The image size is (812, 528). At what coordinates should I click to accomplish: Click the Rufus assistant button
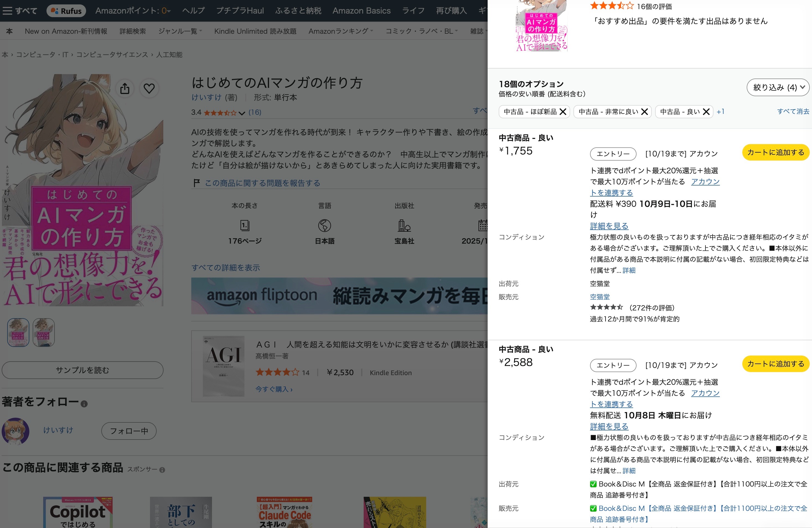[x=66, y=11]
